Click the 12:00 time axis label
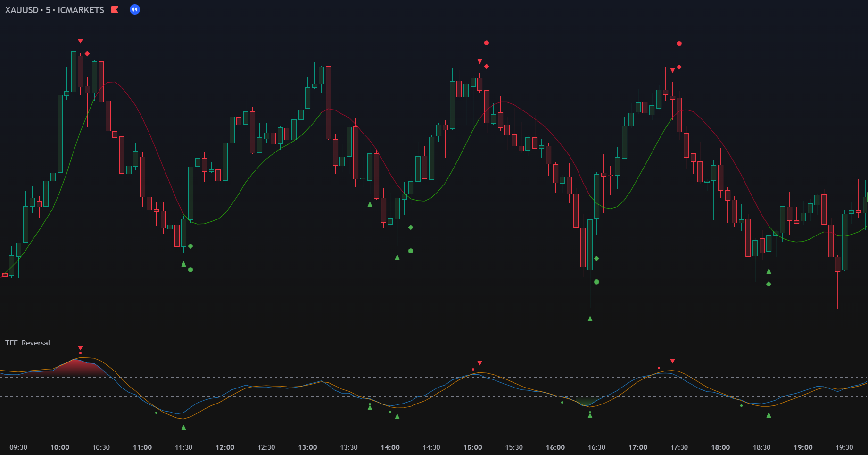This screenshot has height=455, width=868. coord(225,447)
